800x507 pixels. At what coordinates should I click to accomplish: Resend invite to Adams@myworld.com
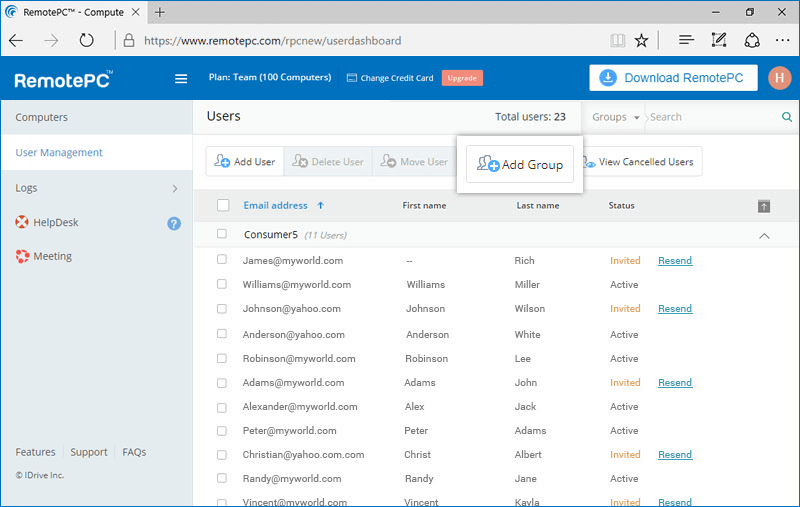point(674,383)
